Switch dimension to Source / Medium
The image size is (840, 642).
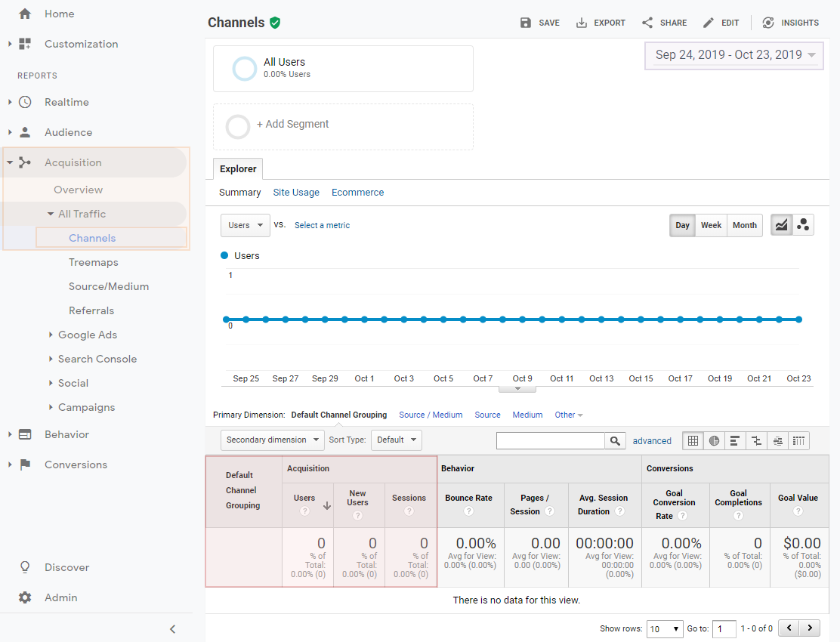(431, 415)
